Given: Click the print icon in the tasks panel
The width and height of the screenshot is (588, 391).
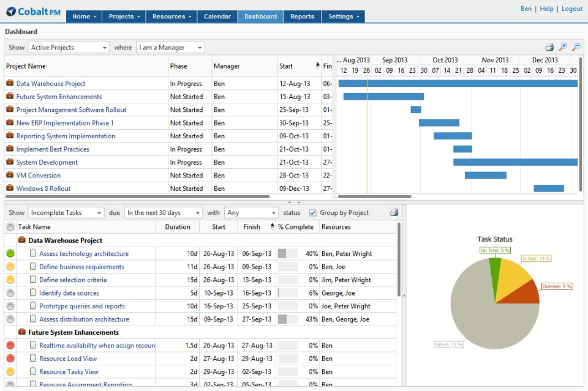Looking at the screenshot, I should [x=394, y=213].
